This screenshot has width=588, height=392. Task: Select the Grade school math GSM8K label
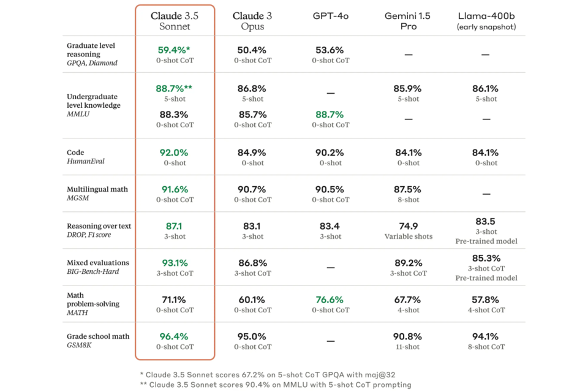tap(98, 341)
